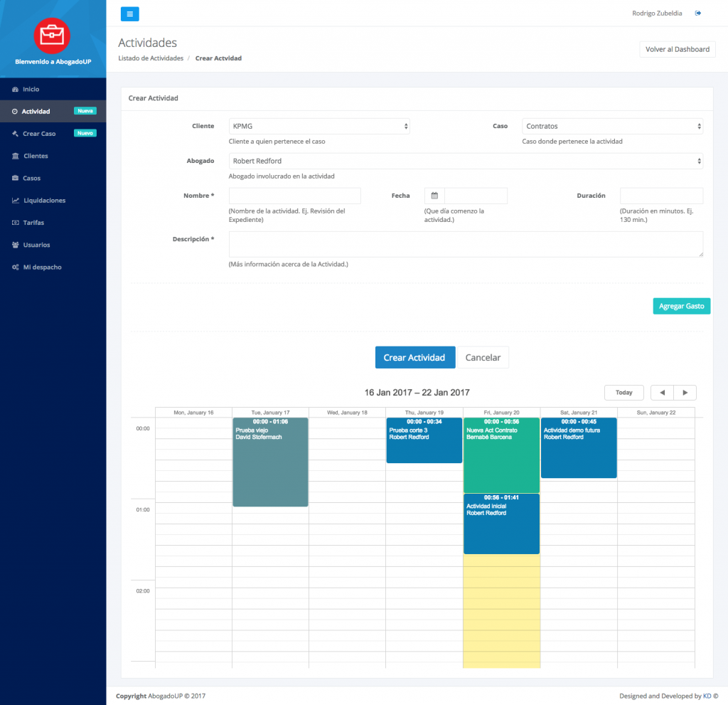The width and height of the screenshot is (728, 705).
Task: Open the Caso dropdown showing Contratos
Action: tap(612, 127)
